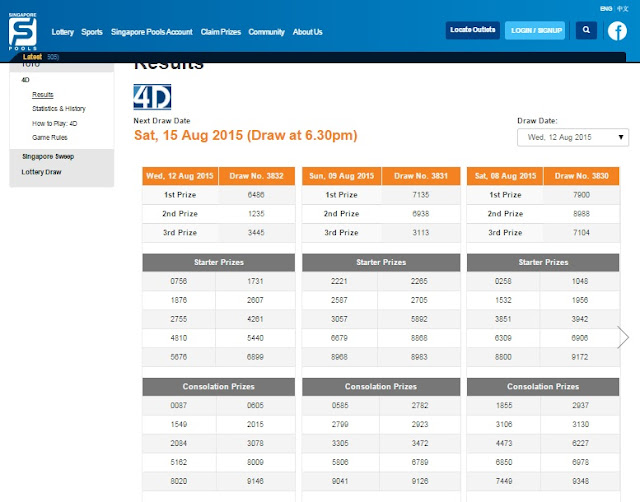This screenshot has width=640, height=502.
Task: Open the Draw Date dropdown
Action: point(573,138)
